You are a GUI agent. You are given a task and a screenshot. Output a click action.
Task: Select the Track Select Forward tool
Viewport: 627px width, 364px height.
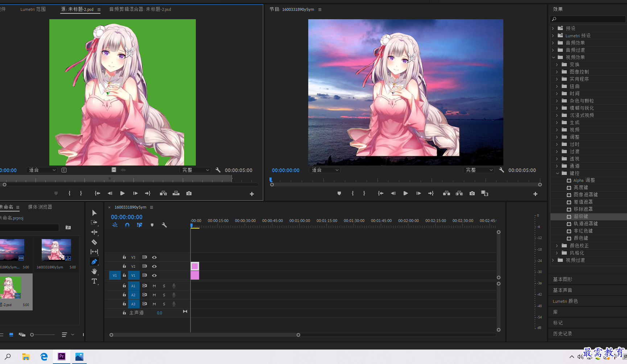click(94, 222)
